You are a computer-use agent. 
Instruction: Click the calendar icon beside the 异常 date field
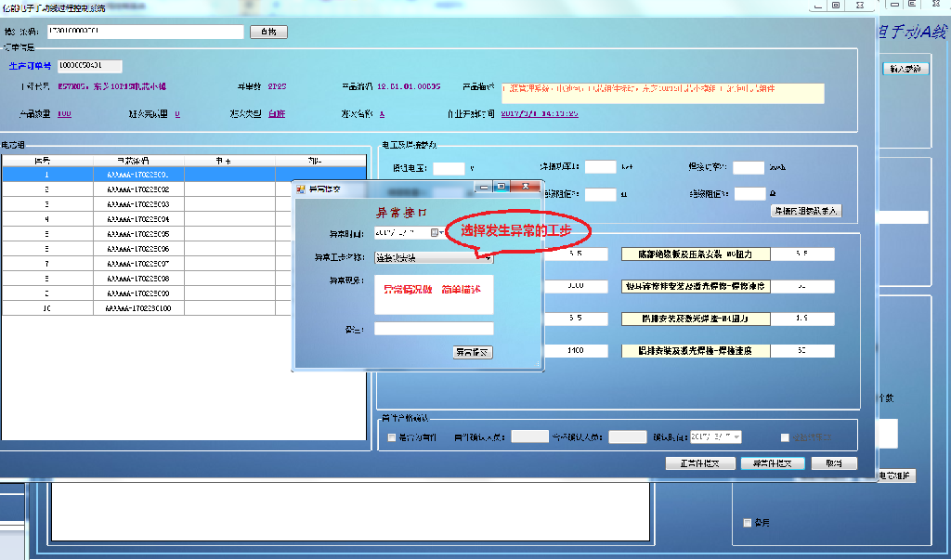434,232
